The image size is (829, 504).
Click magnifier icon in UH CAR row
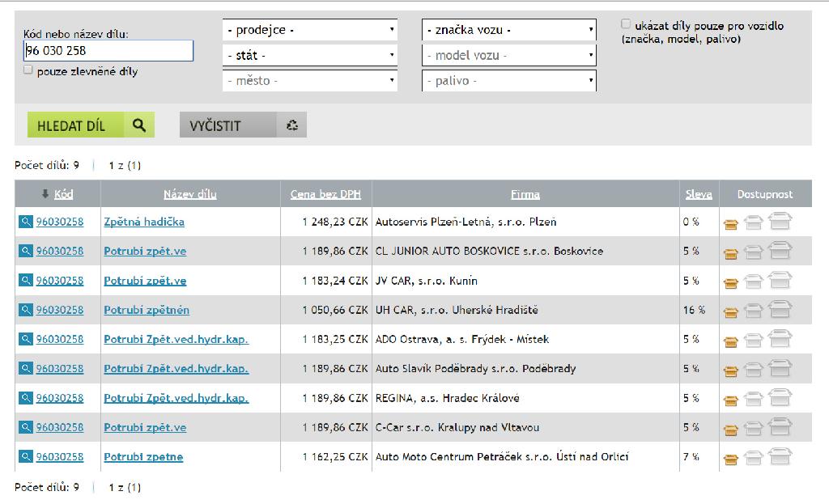click(x=25, y=310)
